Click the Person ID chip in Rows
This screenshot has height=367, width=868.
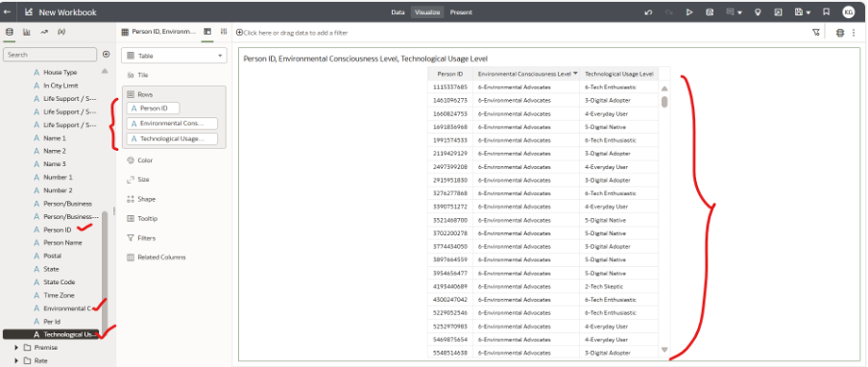153,109
